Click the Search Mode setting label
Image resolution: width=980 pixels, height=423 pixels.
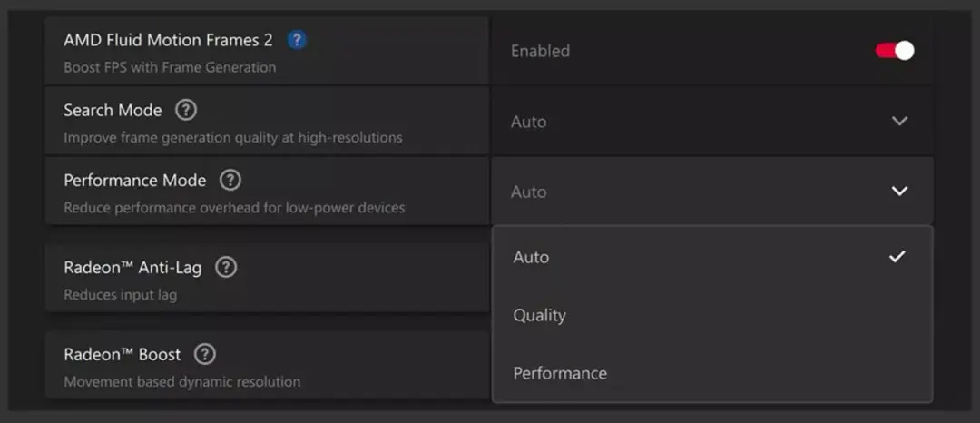113,111
